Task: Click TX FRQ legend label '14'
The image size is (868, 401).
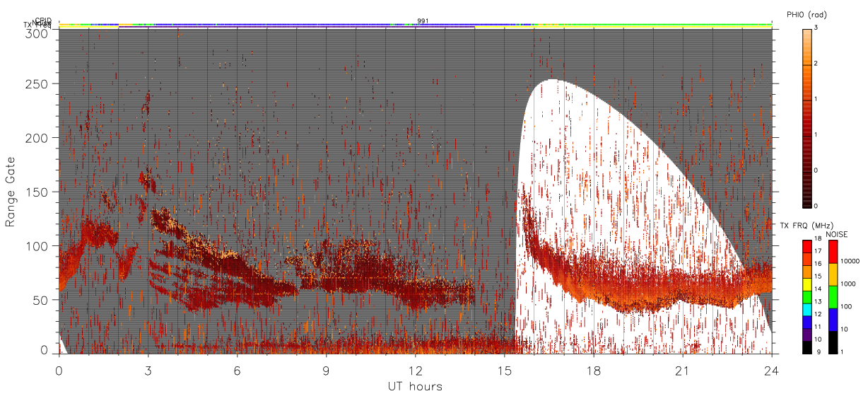Action: point(817,289)
